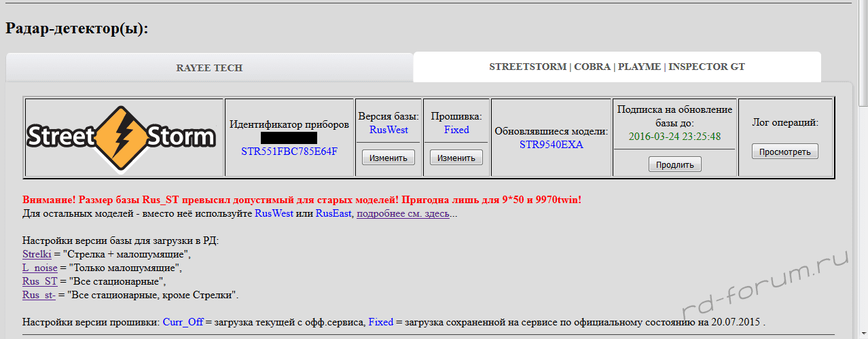Click Fixed link under Прошивка header
The image size is (868, 339).
tap(456, 130)
